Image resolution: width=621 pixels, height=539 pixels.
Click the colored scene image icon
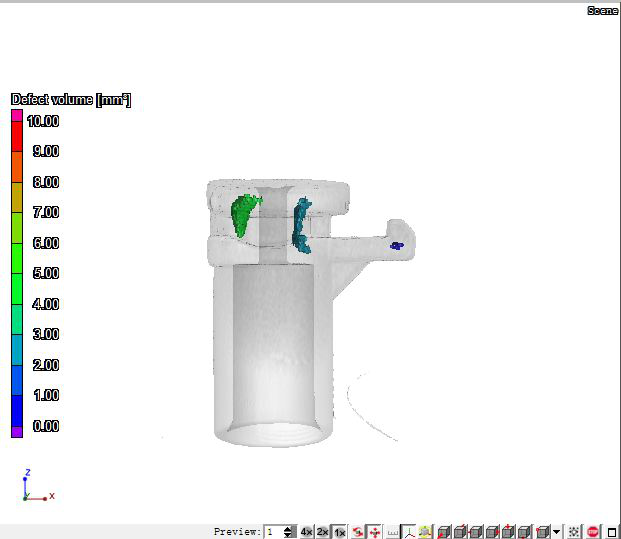click(425, 532)
